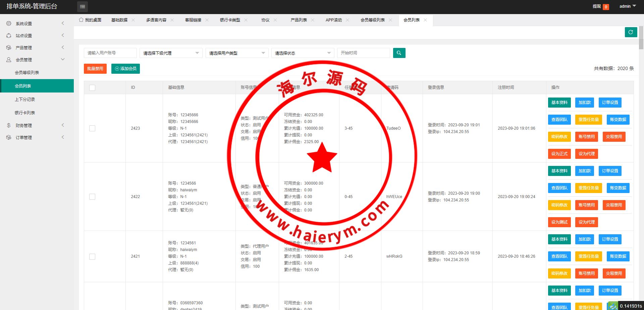Image resolution: width=644 pixels, height=310 pixels.
Task: Click the 请输入用户账号 input field
Action: (110, 53)
